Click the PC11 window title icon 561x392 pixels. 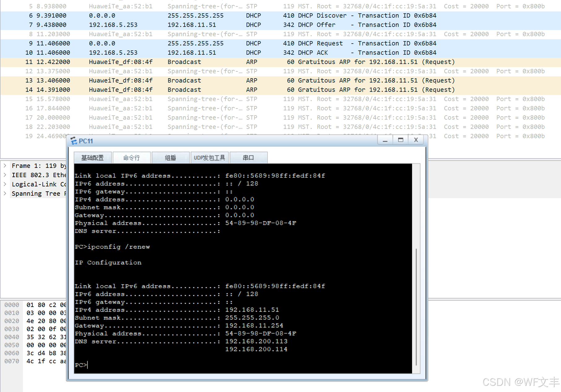74,141
